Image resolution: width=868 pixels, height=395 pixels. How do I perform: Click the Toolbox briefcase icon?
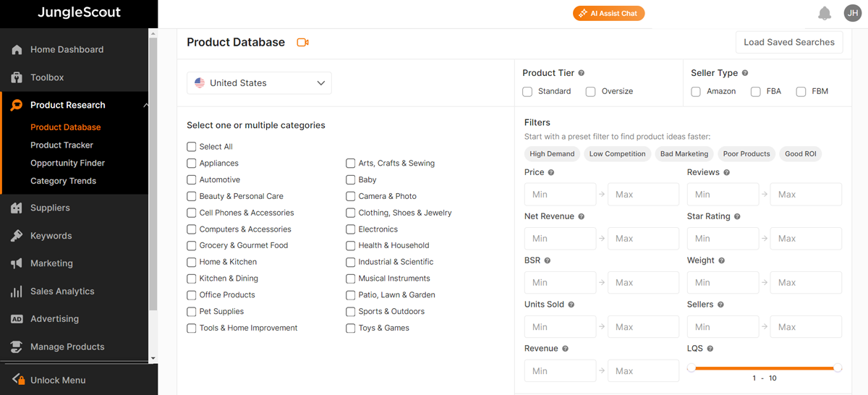[17, 77]
